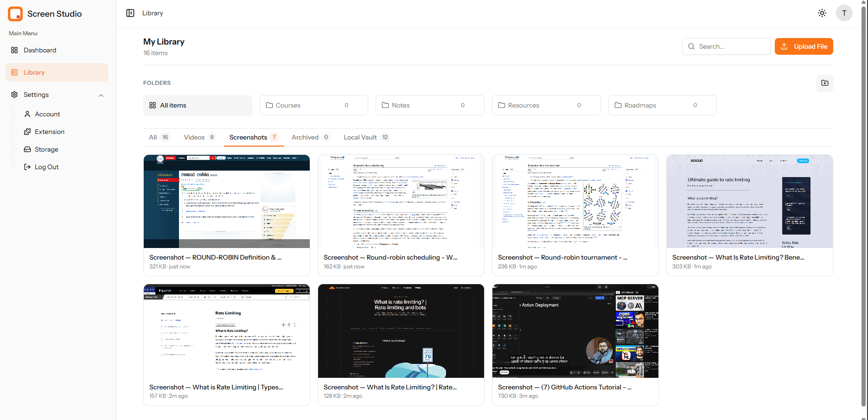Click title 'Screenshot — What Is Rate Limiting? Bene...'
This screenshot has height=420, width=868.
pos(738,257)
